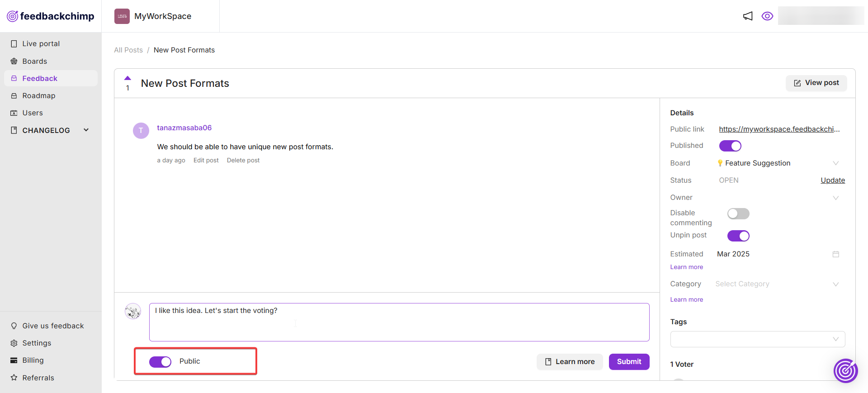Image resolution: width=868 pixels, height=393 pixels.
Task: Open the Select Category dropdown
Action: point(778,284)
